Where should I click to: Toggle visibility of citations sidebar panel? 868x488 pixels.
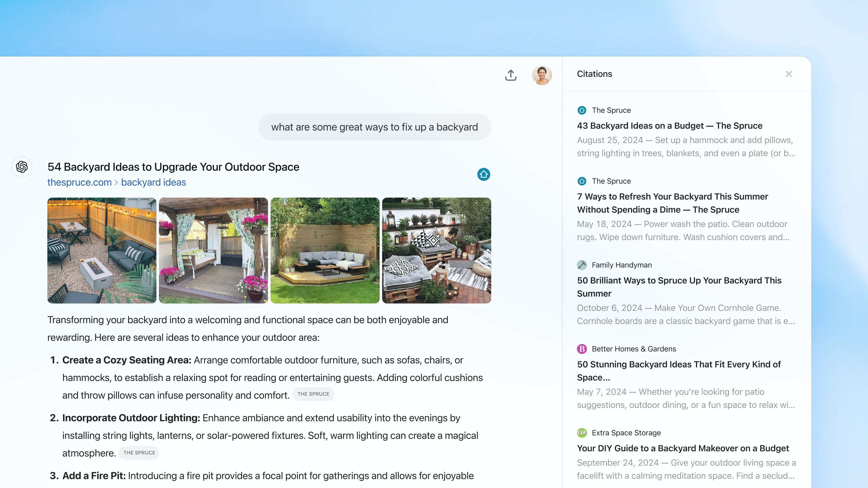(x=789, y=74)
